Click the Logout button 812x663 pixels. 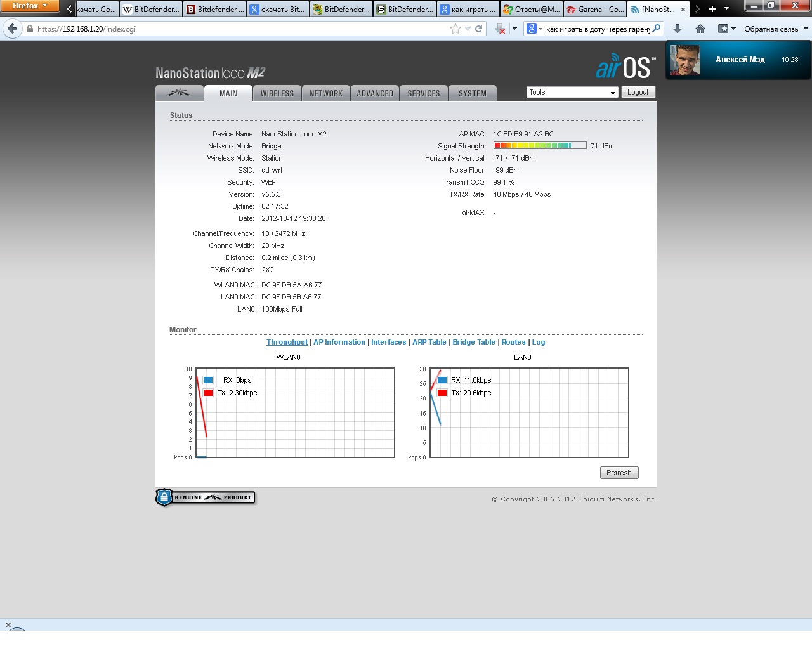point(638,92)
